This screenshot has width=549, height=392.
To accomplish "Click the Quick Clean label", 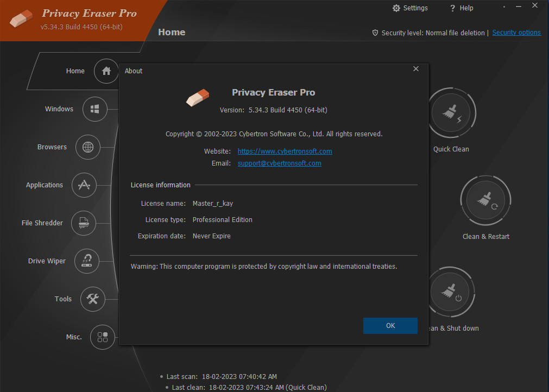I will 451,149.
